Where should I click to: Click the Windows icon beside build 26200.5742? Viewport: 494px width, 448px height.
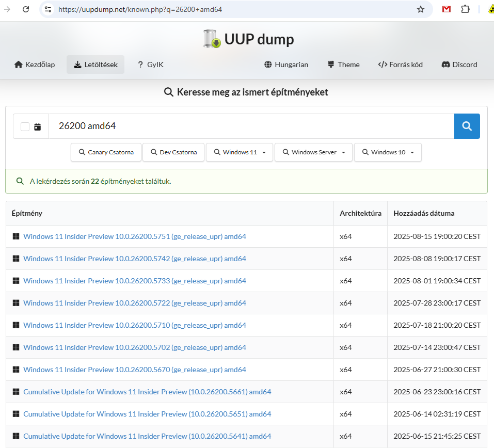click(x=16, y=259)
